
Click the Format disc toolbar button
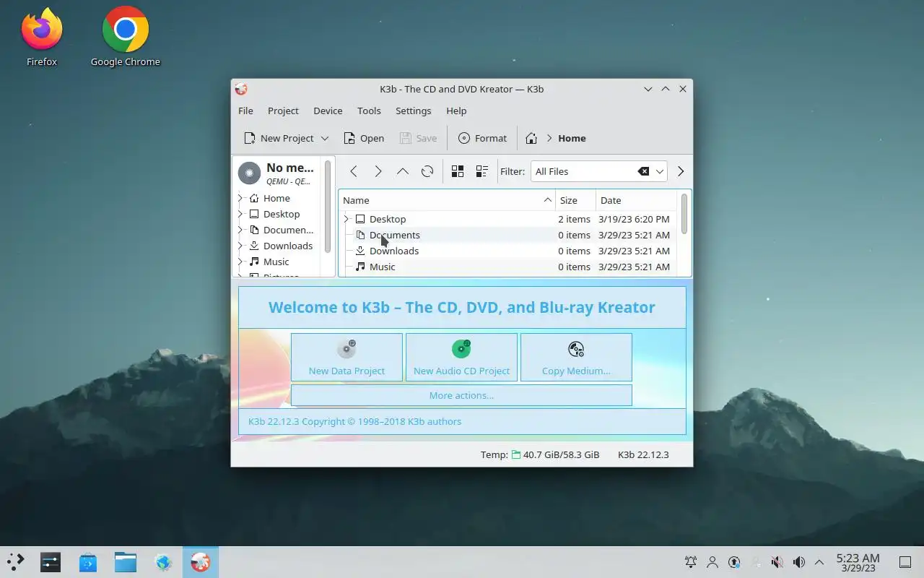pyautogui.click(x=482, y=138)
